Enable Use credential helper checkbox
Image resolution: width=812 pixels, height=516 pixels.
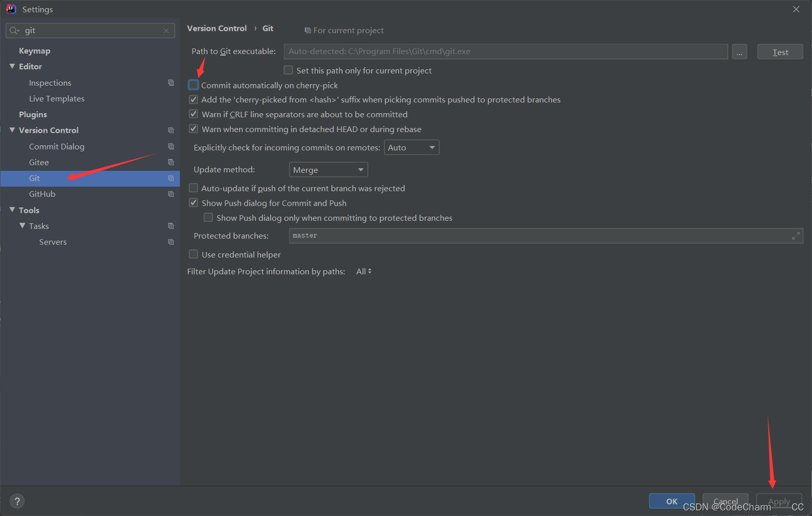pos(194,254)
